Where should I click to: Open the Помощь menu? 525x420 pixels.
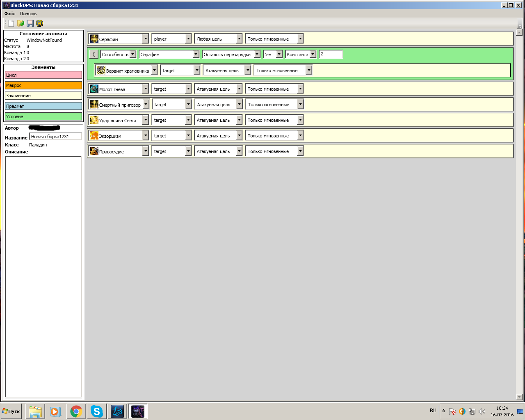pos(28,14)
